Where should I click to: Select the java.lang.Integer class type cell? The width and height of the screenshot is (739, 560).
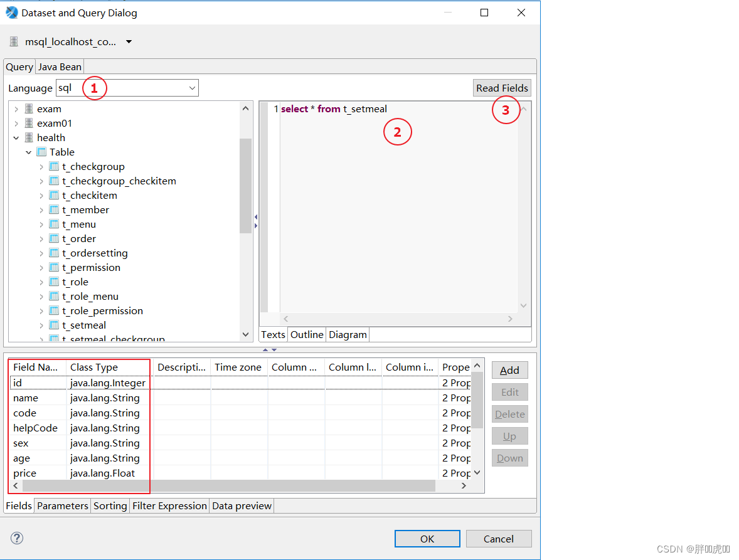(x=108, y=383)
